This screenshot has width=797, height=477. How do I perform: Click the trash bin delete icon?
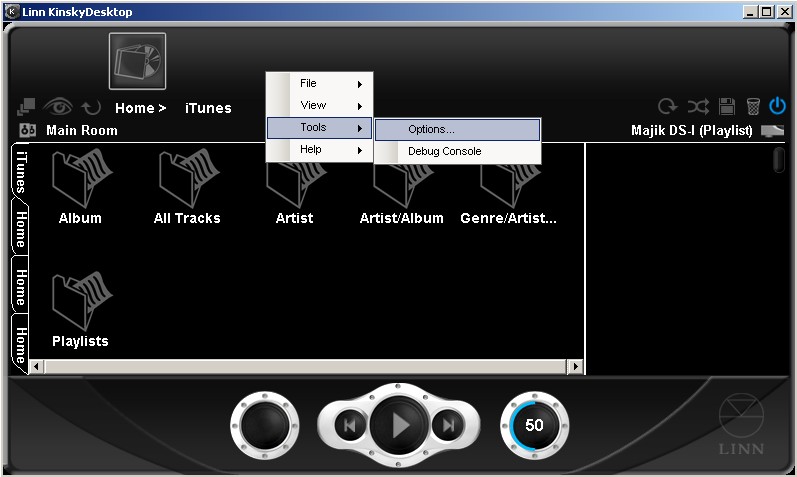(x=753, y=106)
